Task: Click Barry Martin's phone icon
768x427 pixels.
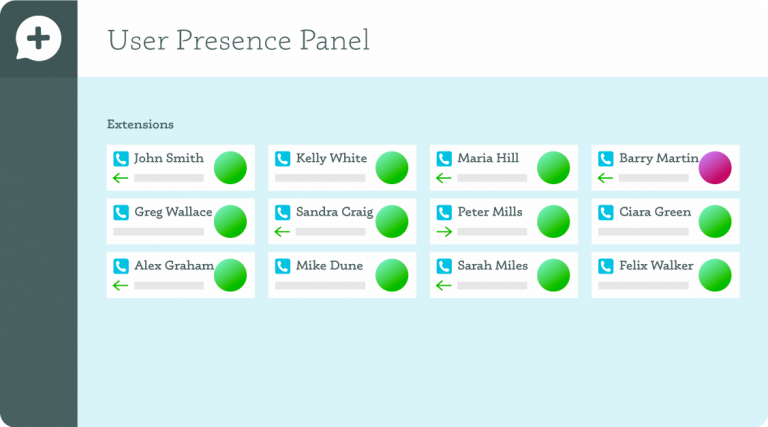Action: [606, 159]
